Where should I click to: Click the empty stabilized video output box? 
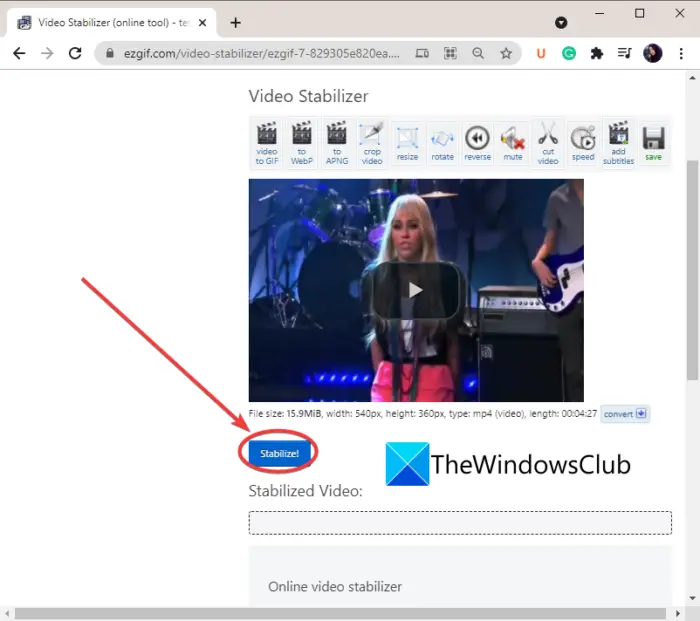click(x=460, y=523)
